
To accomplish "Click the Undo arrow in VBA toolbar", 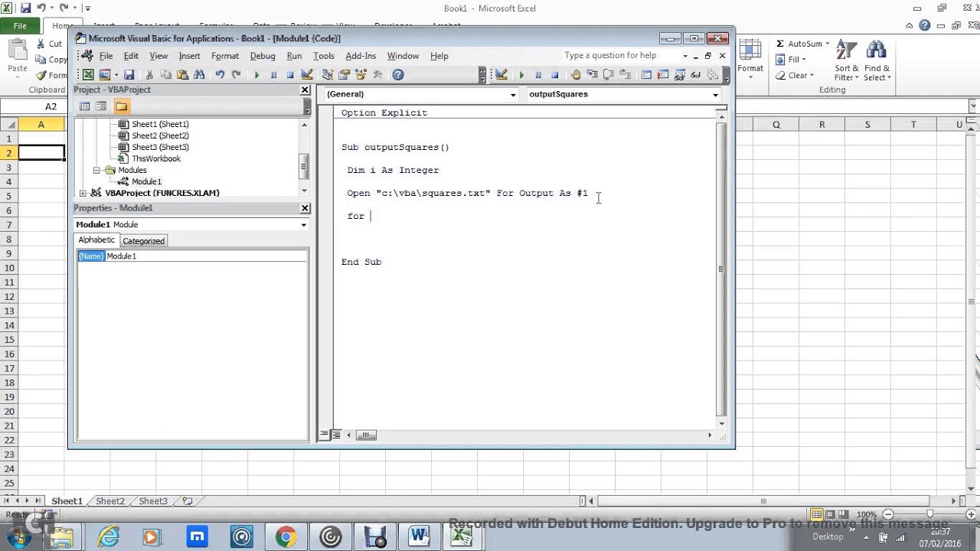I will tap(220, 75).
